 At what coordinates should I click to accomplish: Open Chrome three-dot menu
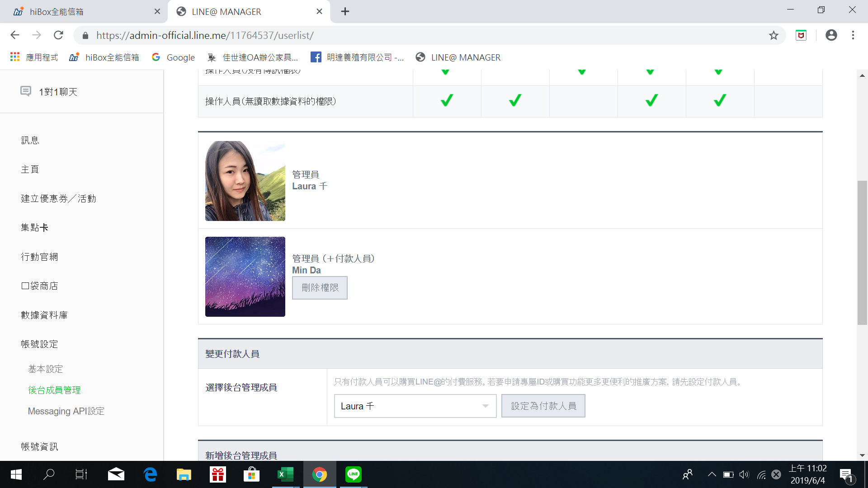point(853,35)
